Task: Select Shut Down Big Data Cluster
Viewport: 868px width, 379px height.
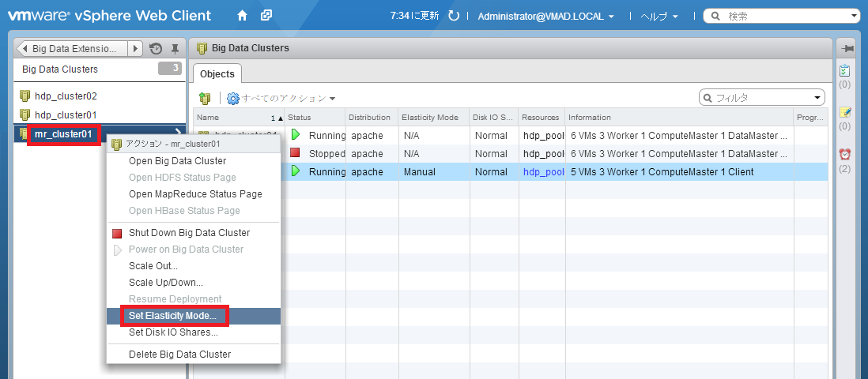Action: pyautogui.click(x=189, y=233)
